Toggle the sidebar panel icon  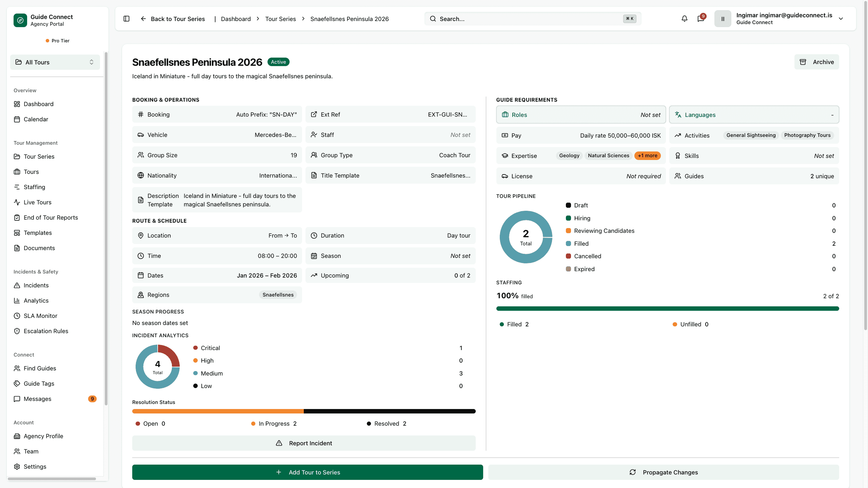[126, 19]
